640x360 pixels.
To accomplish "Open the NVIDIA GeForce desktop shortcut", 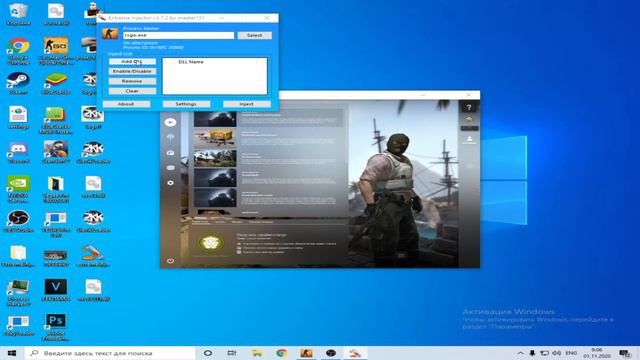I will click(18, 189).
